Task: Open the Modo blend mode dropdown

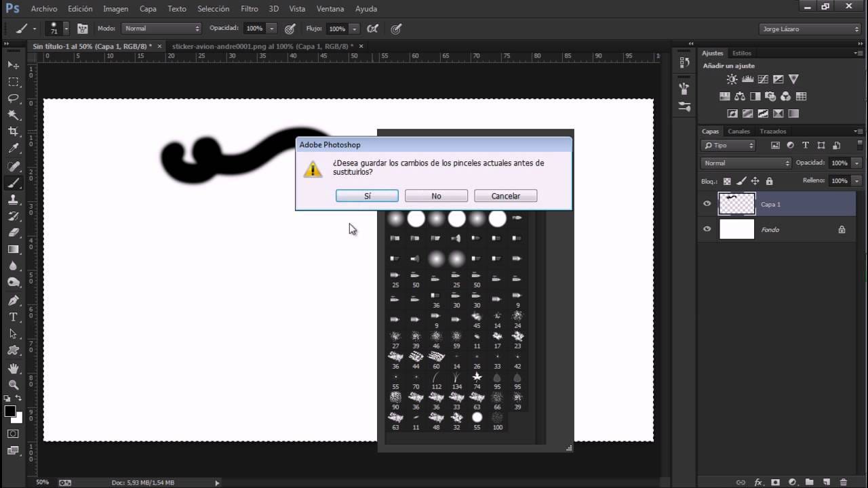Action: point(161,28)
